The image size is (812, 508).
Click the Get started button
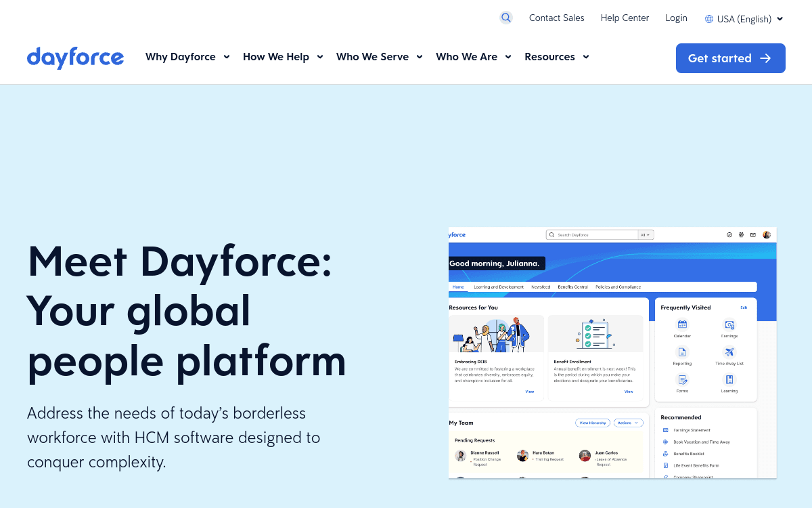731,58
